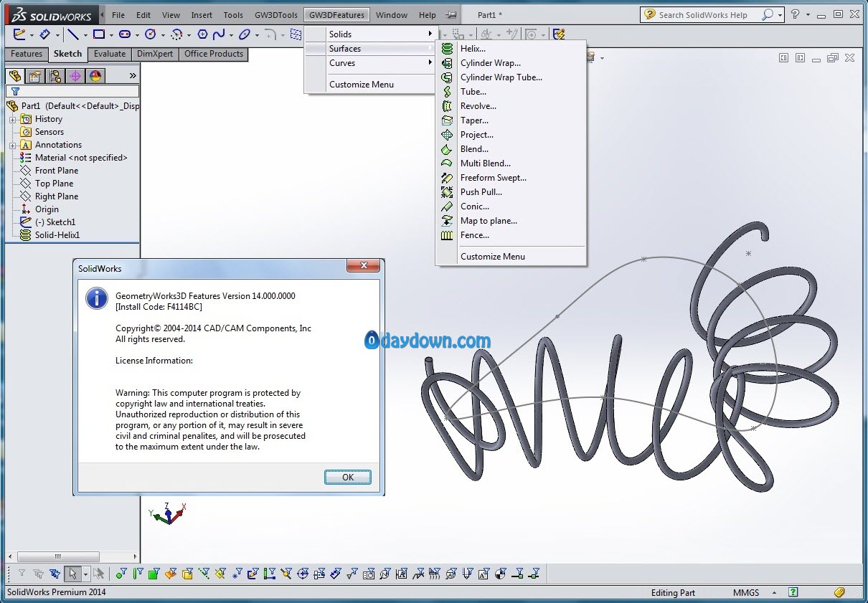Click the Smart Dimension icon
Screen dimensions: 868x603
point(44,34)
